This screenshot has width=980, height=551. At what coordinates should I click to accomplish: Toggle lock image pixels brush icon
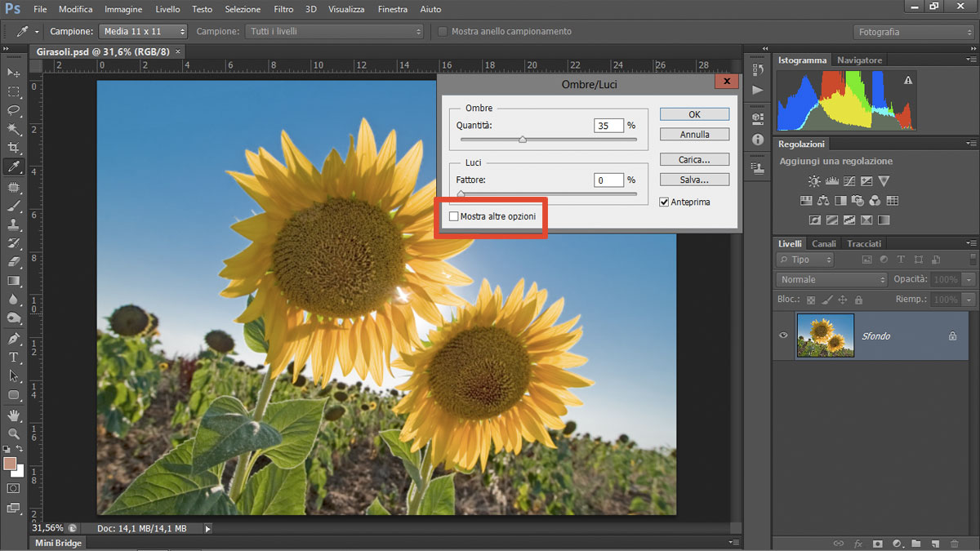click(x=827, y=300)
